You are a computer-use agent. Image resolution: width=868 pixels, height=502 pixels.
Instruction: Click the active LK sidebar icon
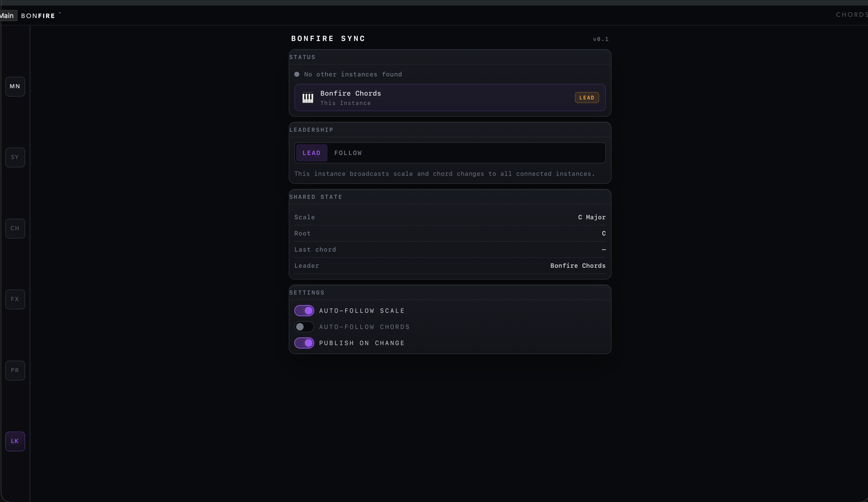(x=15, y=441)
